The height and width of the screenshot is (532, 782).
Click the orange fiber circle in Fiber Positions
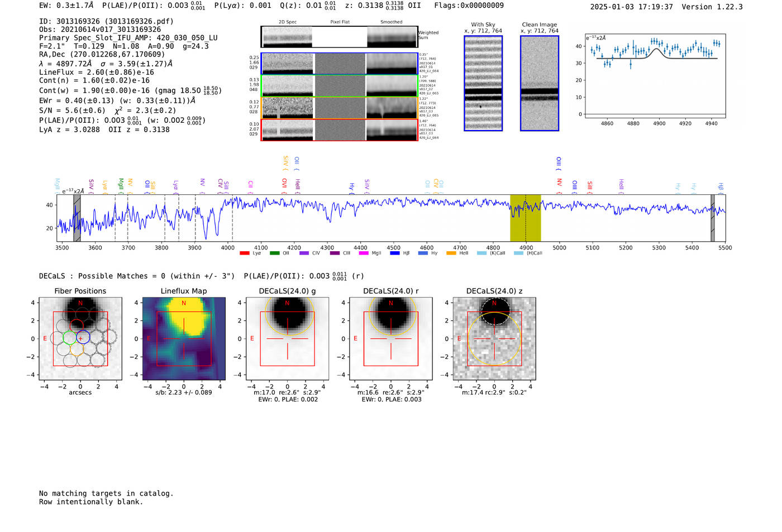click(77, 349)
